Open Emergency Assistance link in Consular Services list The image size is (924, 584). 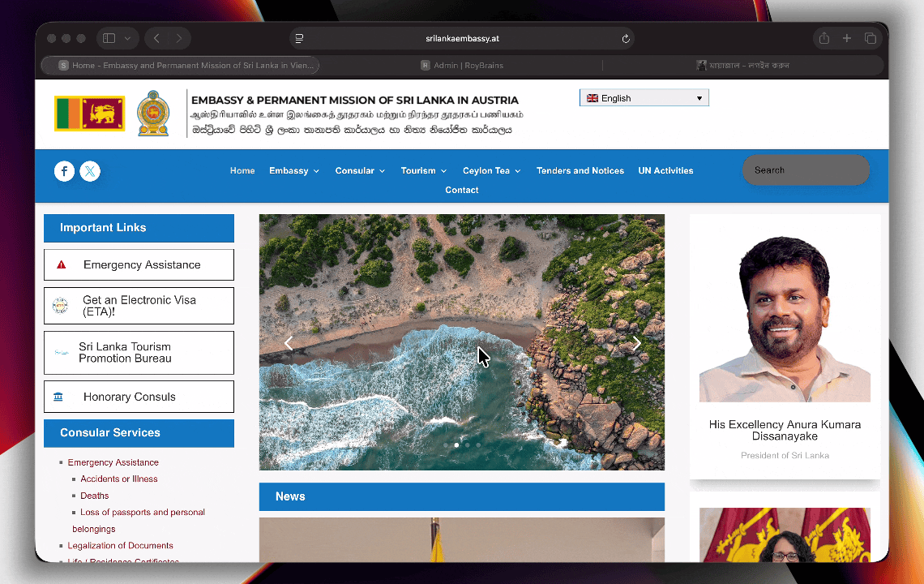pos(113,462)
